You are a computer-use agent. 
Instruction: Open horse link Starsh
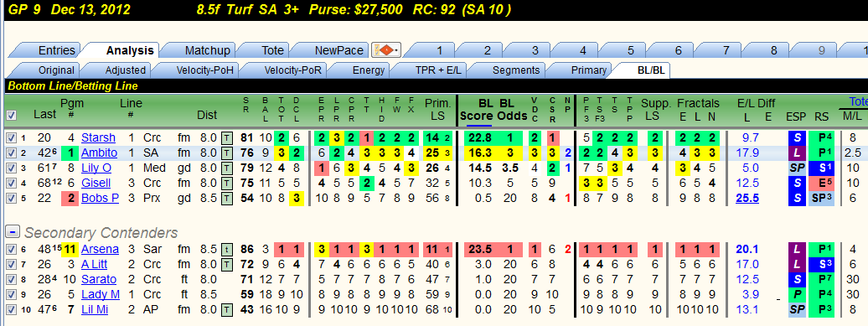point(99,137)
